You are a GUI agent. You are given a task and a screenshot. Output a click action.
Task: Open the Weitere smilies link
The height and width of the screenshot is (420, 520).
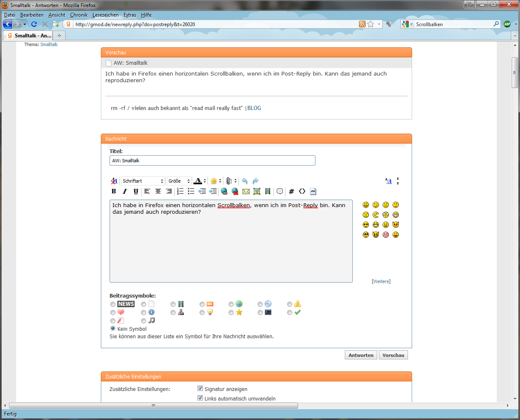click(381, 281)
